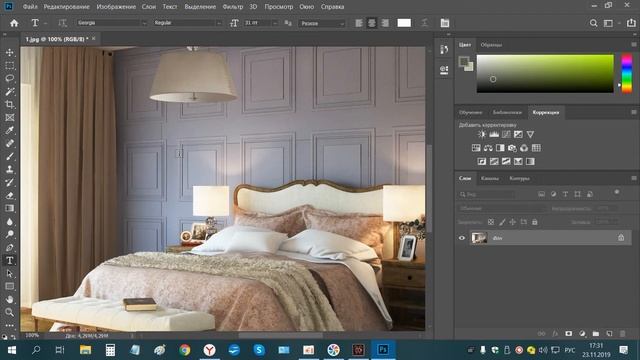Select the Crop tool
Viewport: 640px width, 360px height.
click(x=9, y=104)
